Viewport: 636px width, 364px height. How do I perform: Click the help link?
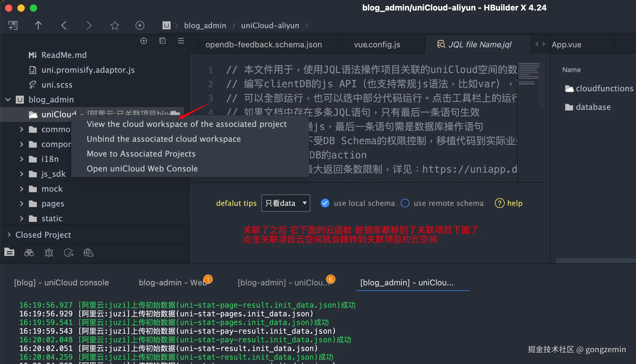coord(514,203)
